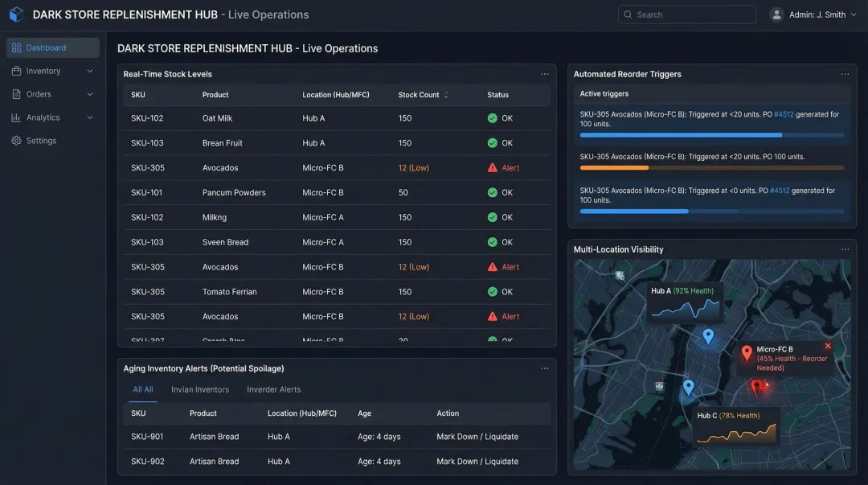
Task: Select the red Micro-FC B map pin
Action: point(757,384)
